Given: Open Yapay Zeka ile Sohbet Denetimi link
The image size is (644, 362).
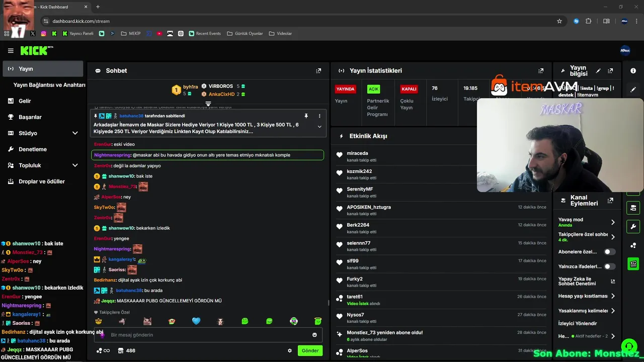Looking at the screenshot, I should click(x=587, y=281).
